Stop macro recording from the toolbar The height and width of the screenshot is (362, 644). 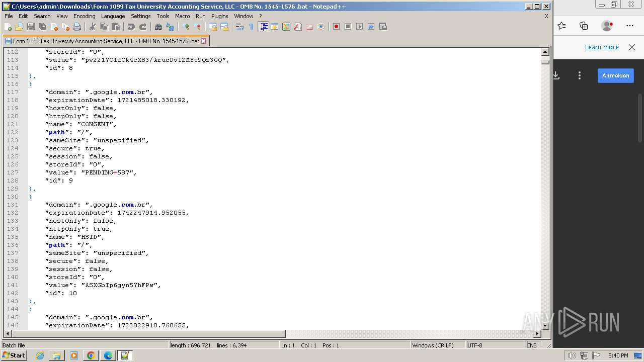click(348, 27)
